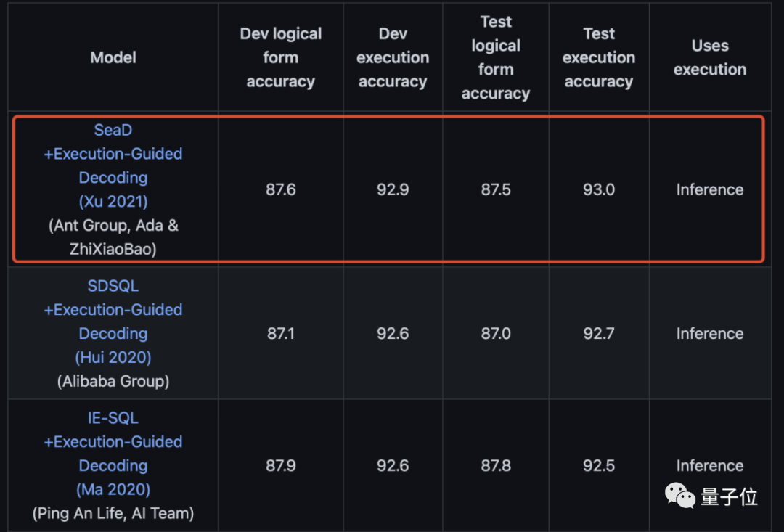Click the Uses execution column header
This screenshot has width=784, height=532.
click(710, 57)
